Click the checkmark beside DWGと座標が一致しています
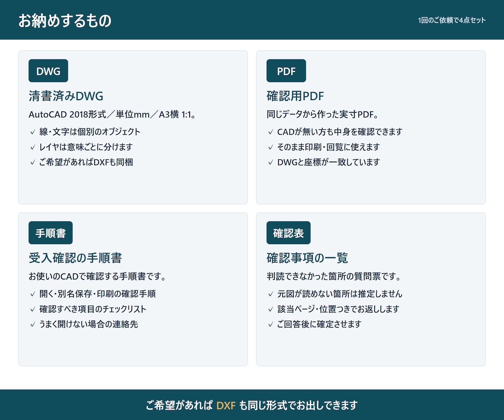Viewport: 504px width, 420px height. [271, 163]
